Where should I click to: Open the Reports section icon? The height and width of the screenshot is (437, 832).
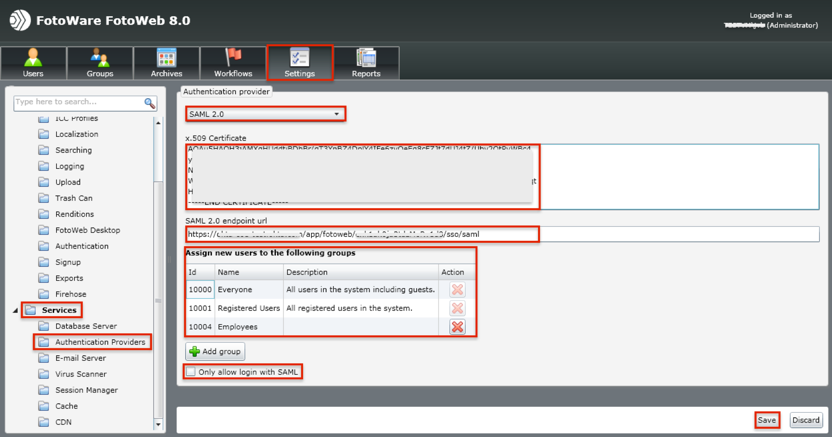[366, 58]
